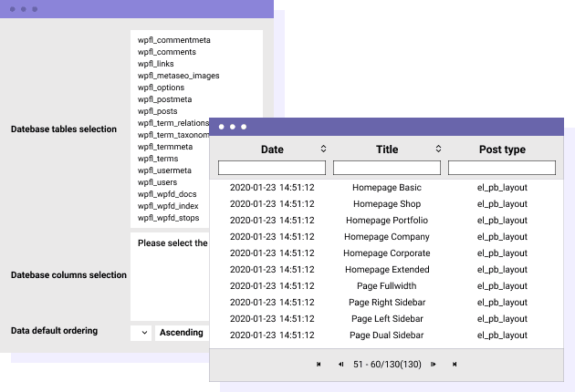Click the Post type column header
Viewport: 575px width, 392px height.
click(502, 150)
